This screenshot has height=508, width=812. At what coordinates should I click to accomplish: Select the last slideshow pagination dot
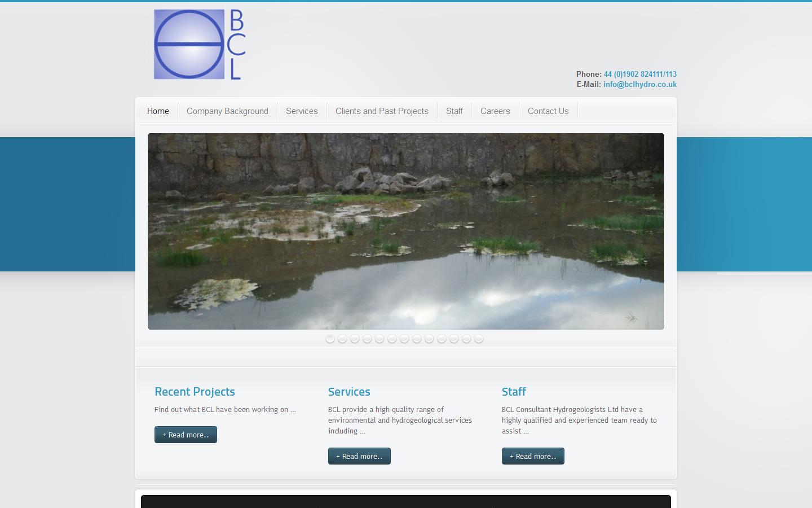click(x=479, y=339)
